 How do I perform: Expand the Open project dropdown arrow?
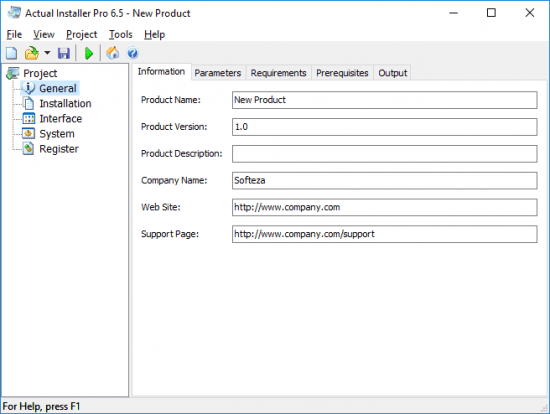tap(47, 53)
